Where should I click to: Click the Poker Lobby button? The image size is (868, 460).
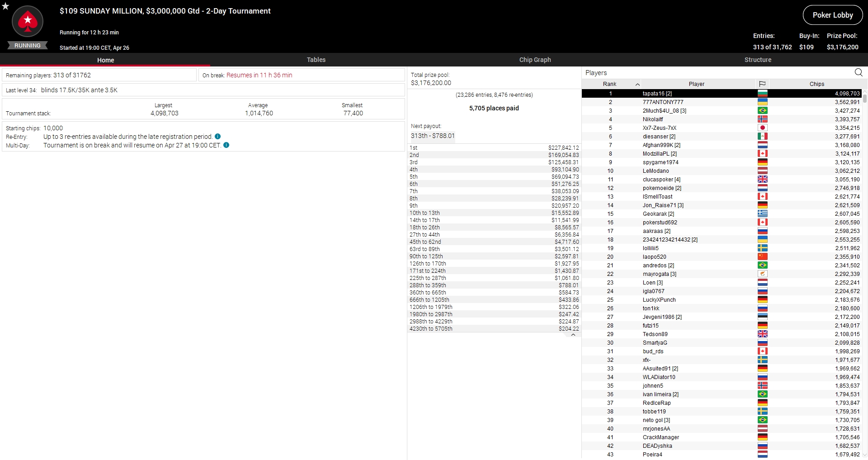[x=833, y=15]
